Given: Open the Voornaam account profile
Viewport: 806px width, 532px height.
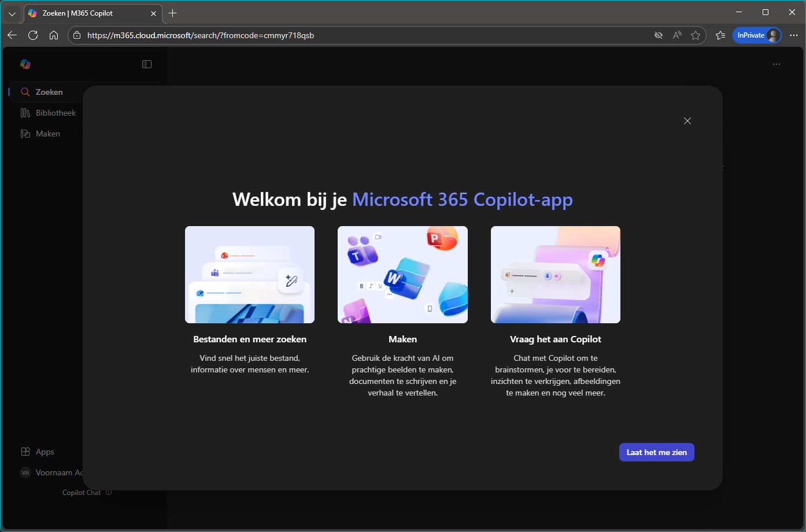Looking at the screenshot, I should [51, 472].
